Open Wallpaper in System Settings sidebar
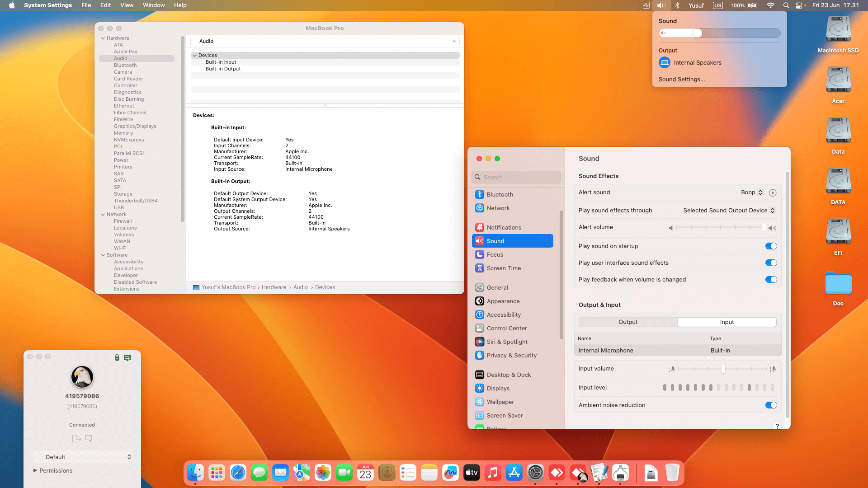 513,402
